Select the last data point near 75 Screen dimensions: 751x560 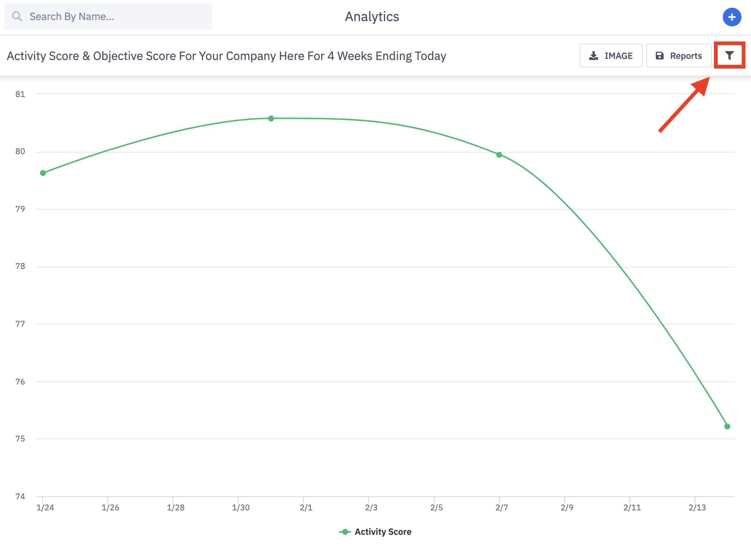(727, 426)
